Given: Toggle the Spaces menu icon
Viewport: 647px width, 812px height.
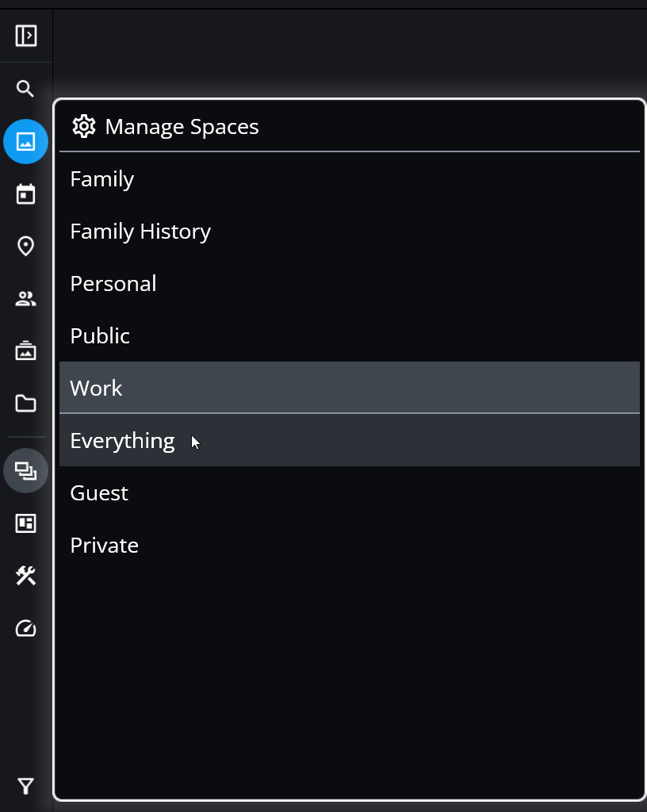Looking at the screenshot, I should point(26,471).
